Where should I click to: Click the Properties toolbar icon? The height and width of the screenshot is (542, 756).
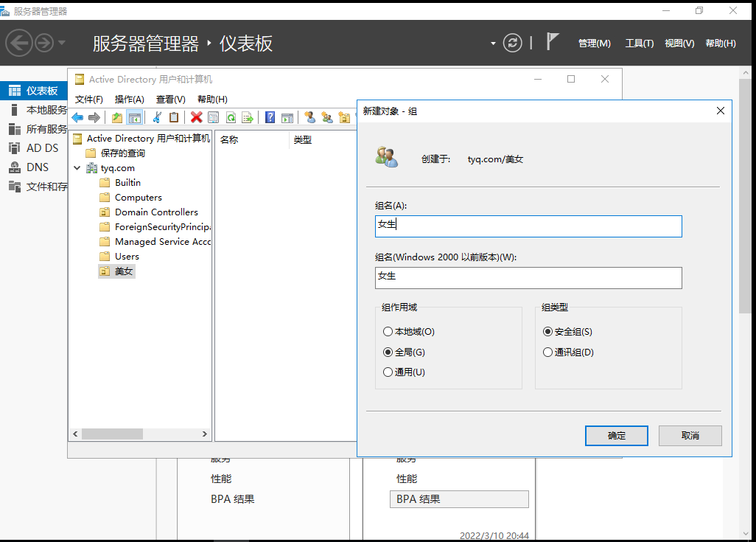(213, 117)
